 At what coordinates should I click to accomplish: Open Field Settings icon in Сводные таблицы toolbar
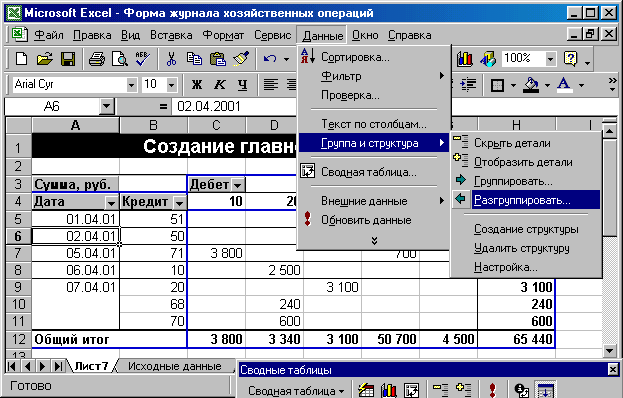coord(521,390)
